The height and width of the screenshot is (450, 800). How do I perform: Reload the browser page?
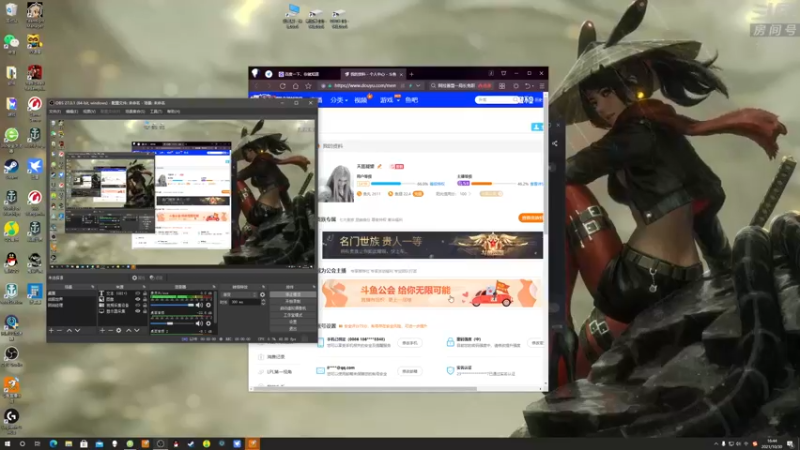click(x=283, y=86)
